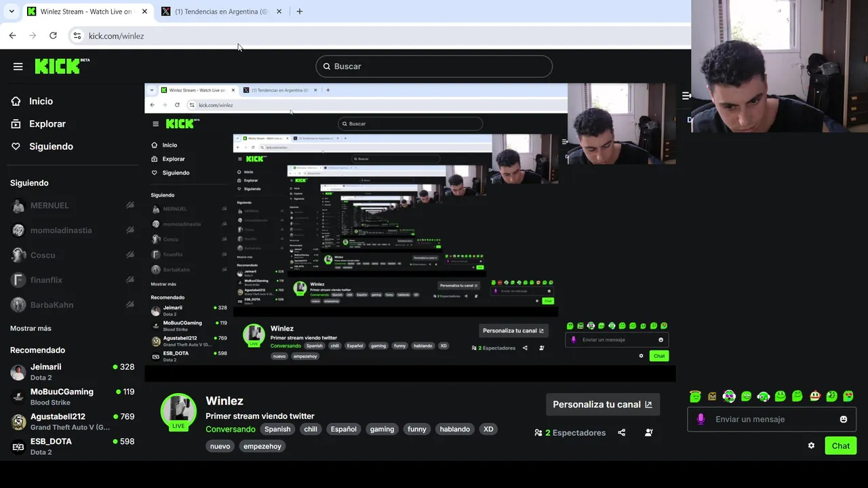
Task: Select the chill tag
Action: tap(311, 429)
